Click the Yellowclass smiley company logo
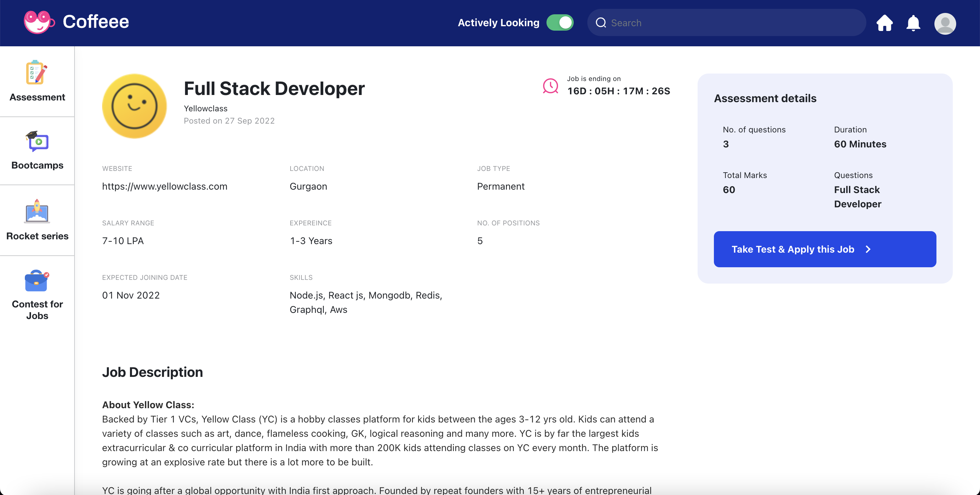 tap(134, 106)
